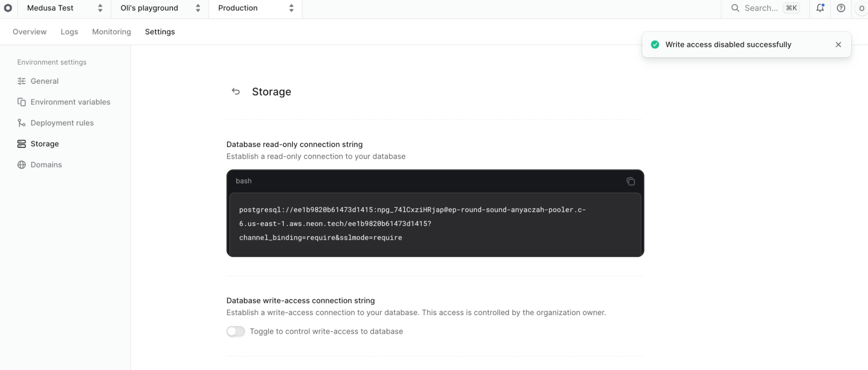Click the Storage page heading
This screenshot has height=370, width=868.
pos(271,92)
